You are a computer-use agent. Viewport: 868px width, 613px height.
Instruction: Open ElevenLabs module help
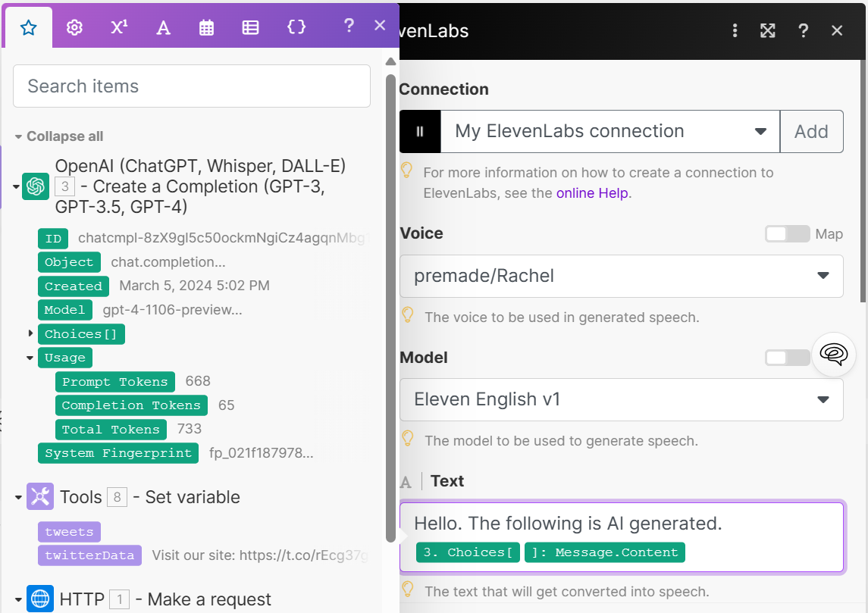tap(804, 30)
